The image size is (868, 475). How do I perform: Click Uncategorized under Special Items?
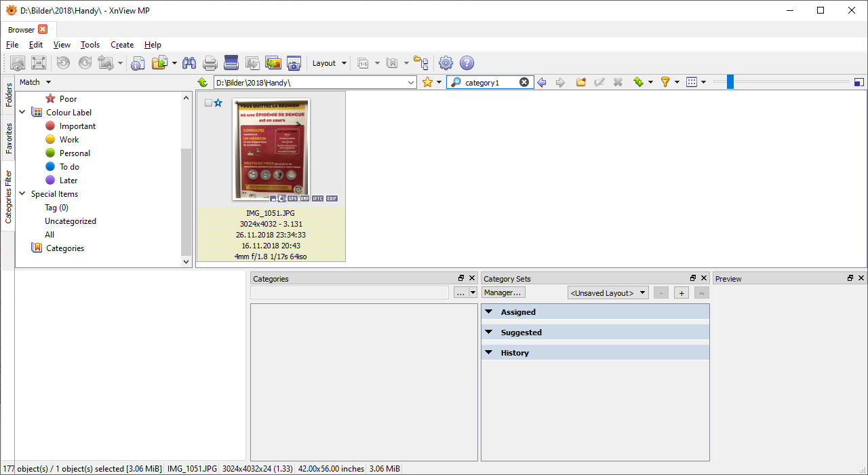click(x=71, y=221)
